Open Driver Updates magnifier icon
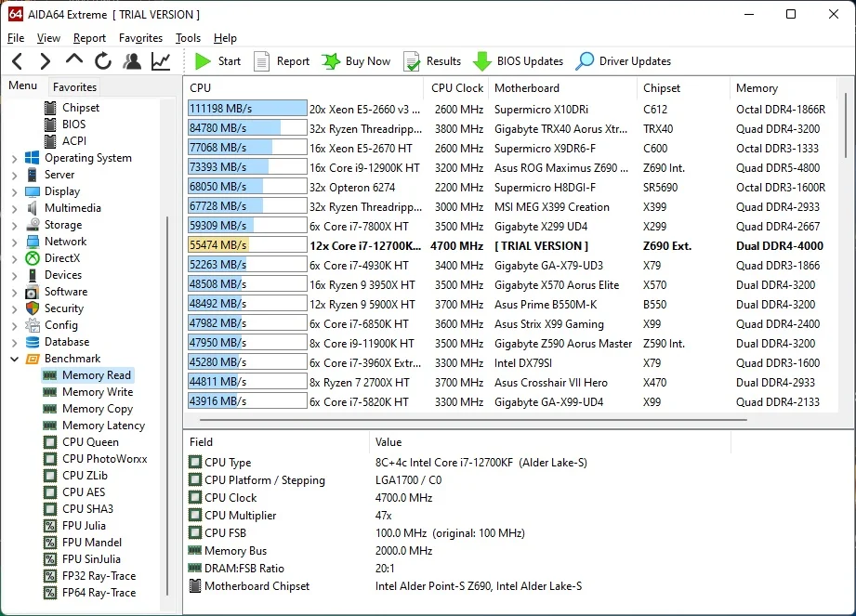Viewport: 856px width, 616px height. [x=585, y=61]
